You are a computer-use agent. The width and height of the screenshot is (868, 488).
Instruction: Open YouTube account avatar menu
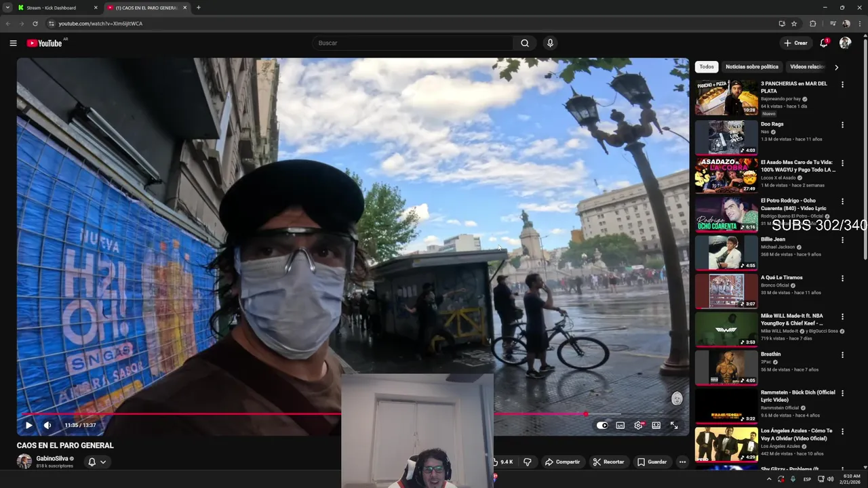[x=845, y=43]
